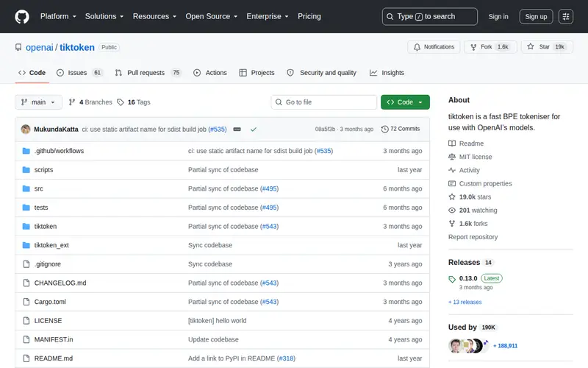Go to the Pricing page
Screen dimensions: 588x368
(309, 16)
